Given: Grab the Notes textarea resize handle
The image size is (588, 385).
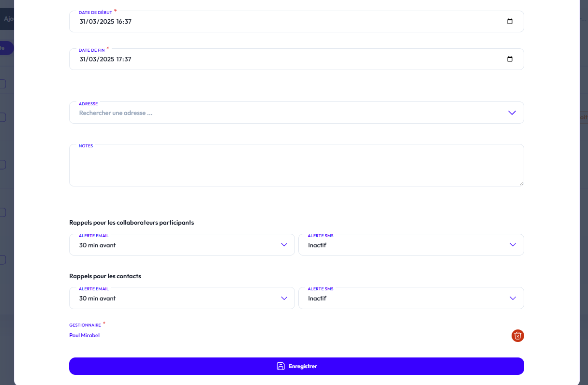Looking at the screenshot, I should (x=521, y=184).
